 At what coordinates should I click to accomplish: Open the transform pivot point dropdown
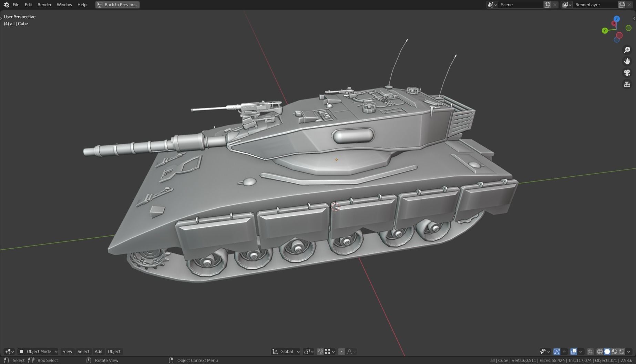(308, 351)
